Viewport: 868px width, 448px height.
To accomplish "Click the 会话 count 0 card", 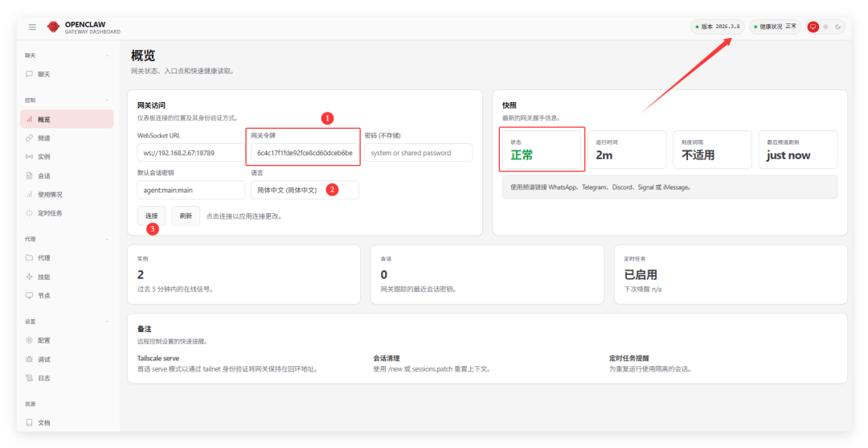I will tap(487, 274).
